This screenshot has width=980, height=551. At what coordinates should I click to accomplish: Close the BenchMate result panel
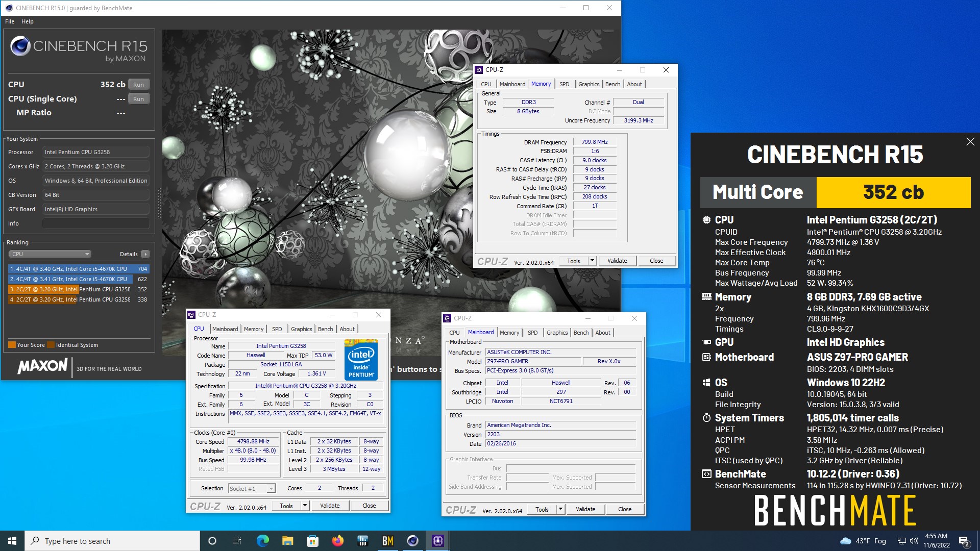click(970, 142)
